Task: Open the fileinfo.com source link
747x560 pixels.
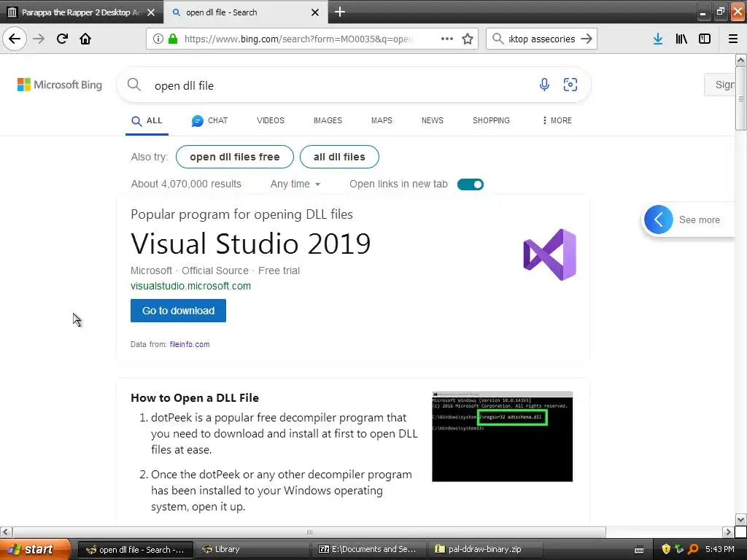Action: point(190,344)
